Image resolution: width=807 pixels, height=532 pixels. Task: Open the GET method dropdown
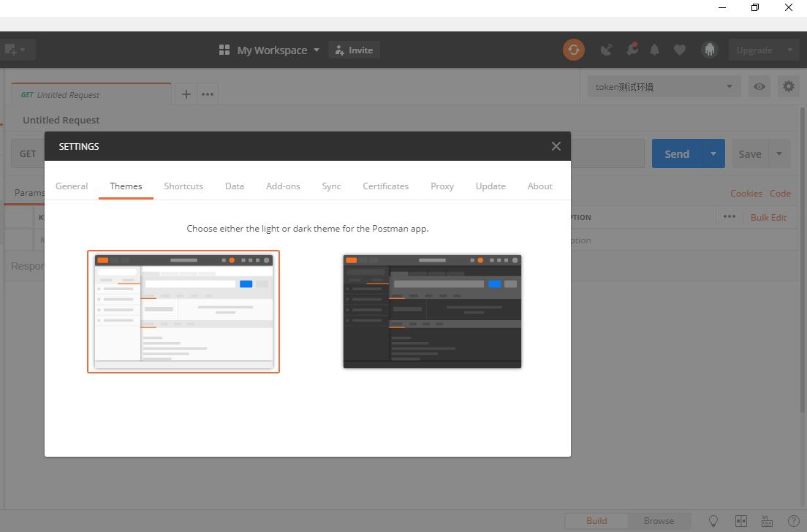click(x=28, y=154)
